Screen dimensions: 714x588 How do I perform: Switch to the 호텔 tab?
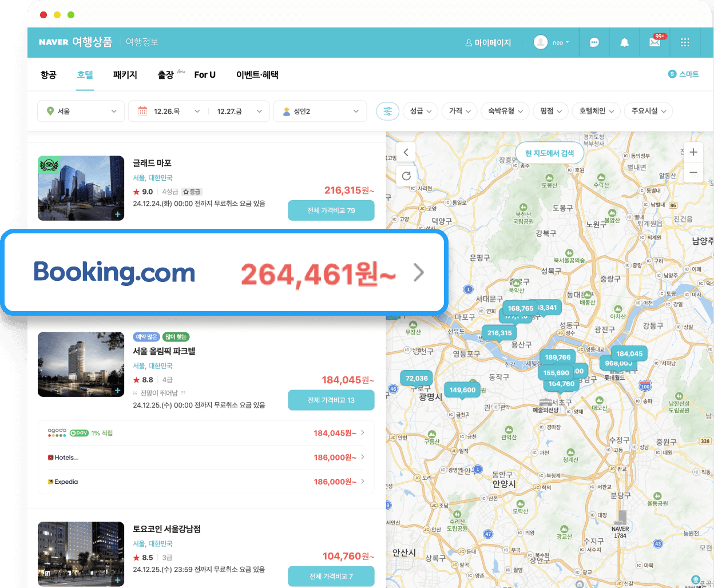(x=85, y=75)
